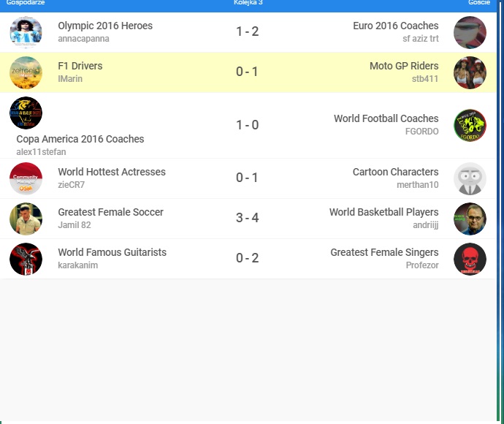Click the Olympic 2016 Heroes team avatar

26,32
